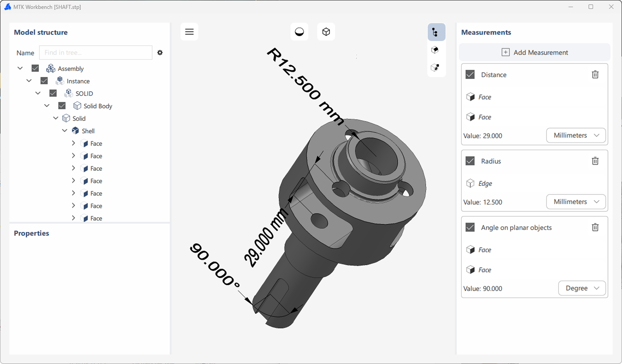Uncheck the Solid Body checkbox in tree
The height and width of the screenshot is (364, 622).
[x=62, y=106]
